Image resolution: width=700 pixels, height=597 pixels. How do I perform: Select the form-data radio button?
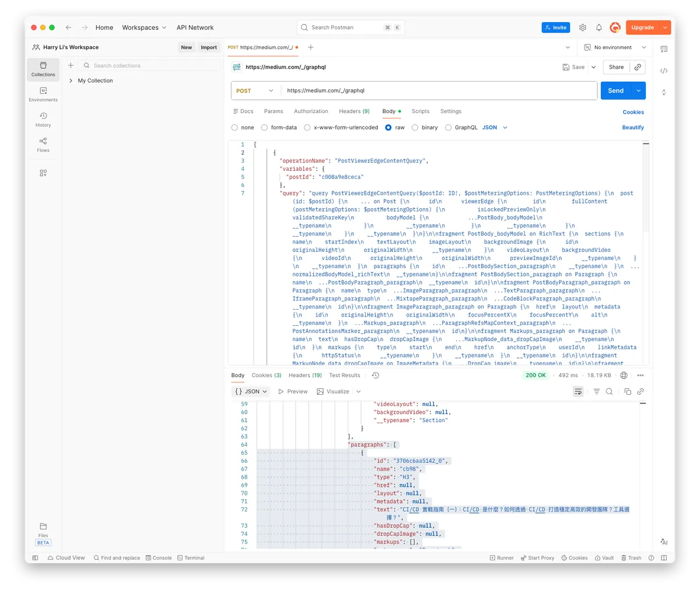pyautogui.click(x=265, y=128)
